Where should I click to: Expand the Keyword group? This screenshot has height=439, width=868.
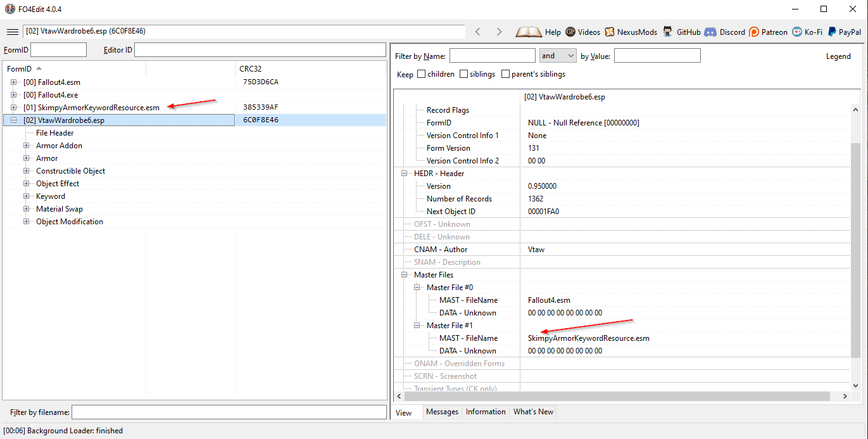coord(27,196)
